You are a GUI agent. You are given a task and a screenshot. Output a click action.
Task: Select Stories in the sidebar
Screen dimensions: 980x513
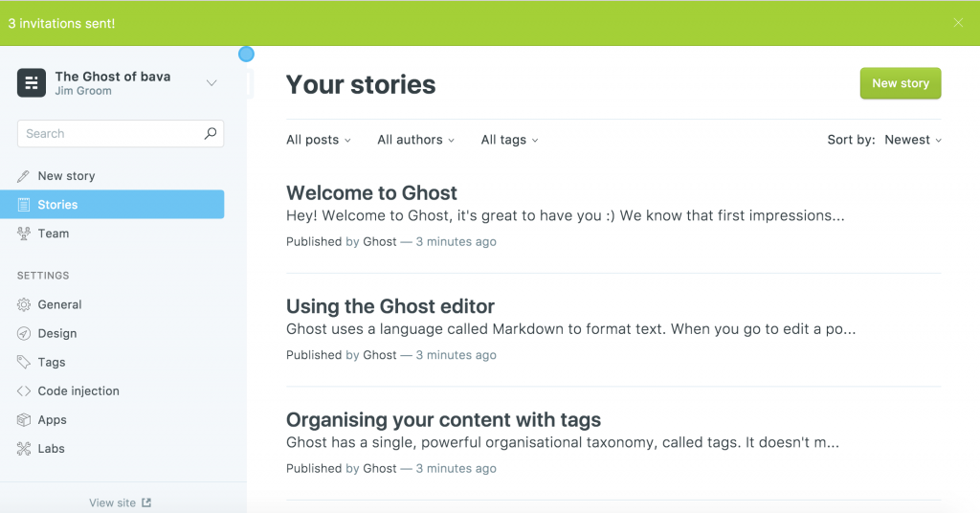(x=112, y=204)
